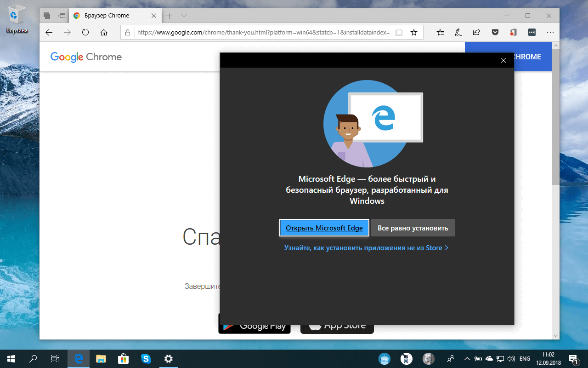Refresh the page in Edge

pyautogui.click(x=85, y=32)
